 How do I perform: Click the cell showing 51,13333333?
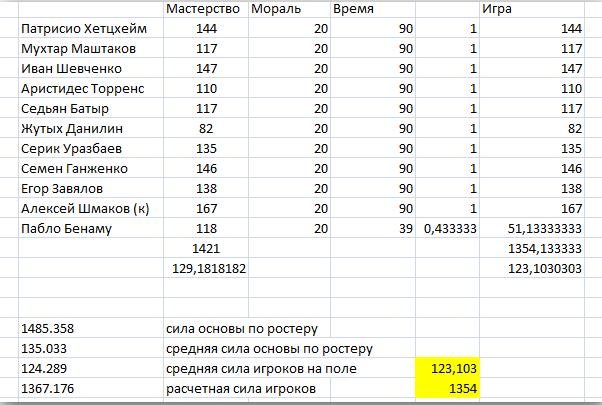tap(540, 228)
